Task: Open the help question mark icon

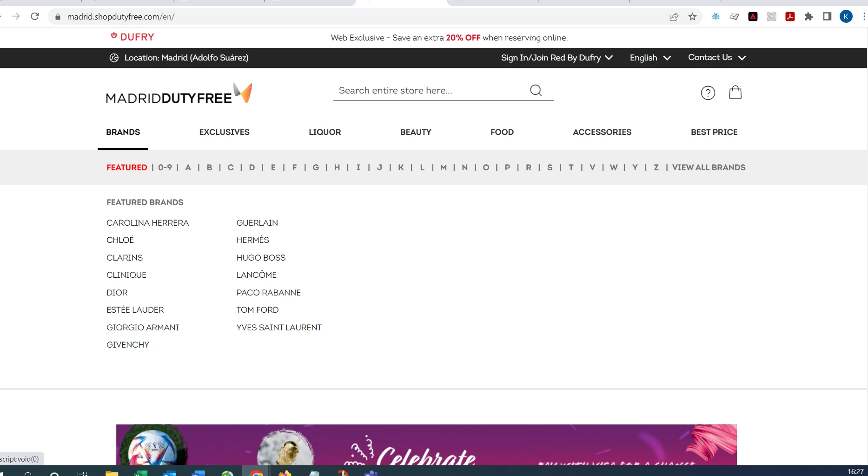Action: [708, 93]
